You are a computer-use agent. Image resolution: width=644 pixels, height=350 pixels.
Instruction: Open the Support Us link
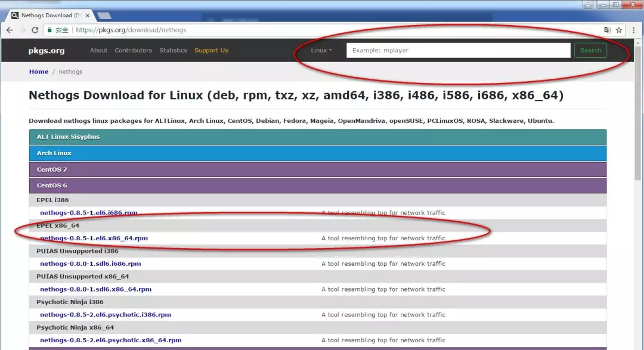(211, 50)
